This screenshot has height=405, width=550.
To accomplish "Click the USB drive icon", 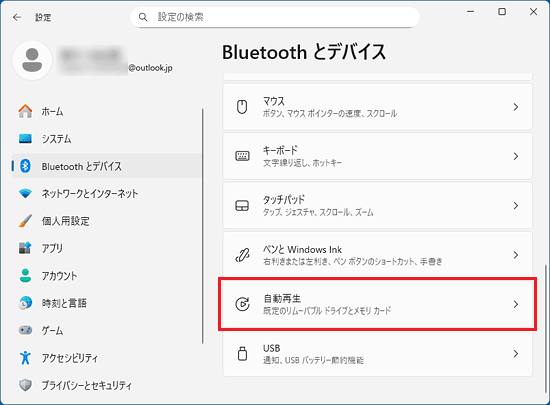I will tap(242, 353).
